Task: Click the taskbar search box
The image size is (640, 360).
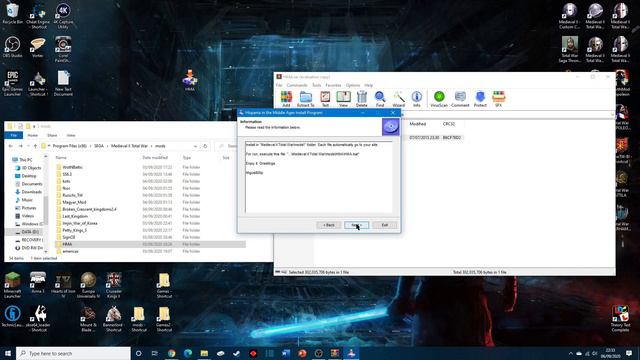Action: click(73, 353)
